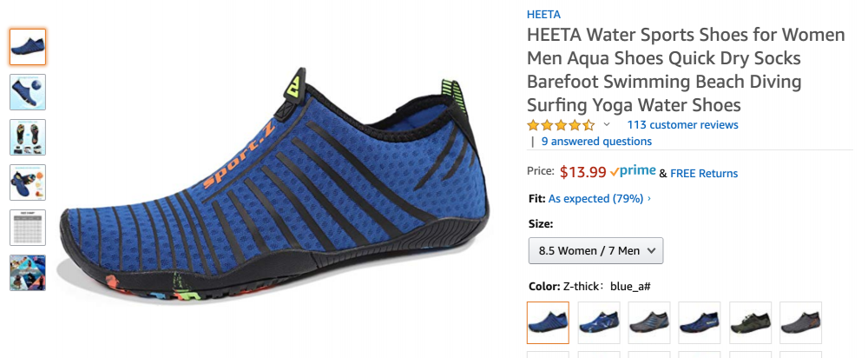Viewport: 868px width, 358px height.
Task: Select the dark green shoe color swatch
Action: point(750,322)
